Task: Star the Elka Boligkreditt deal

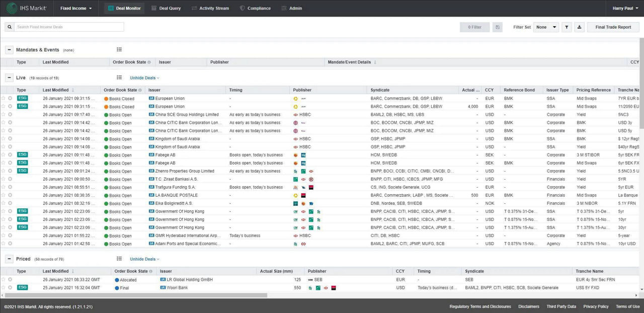Action: coord(4,203)
